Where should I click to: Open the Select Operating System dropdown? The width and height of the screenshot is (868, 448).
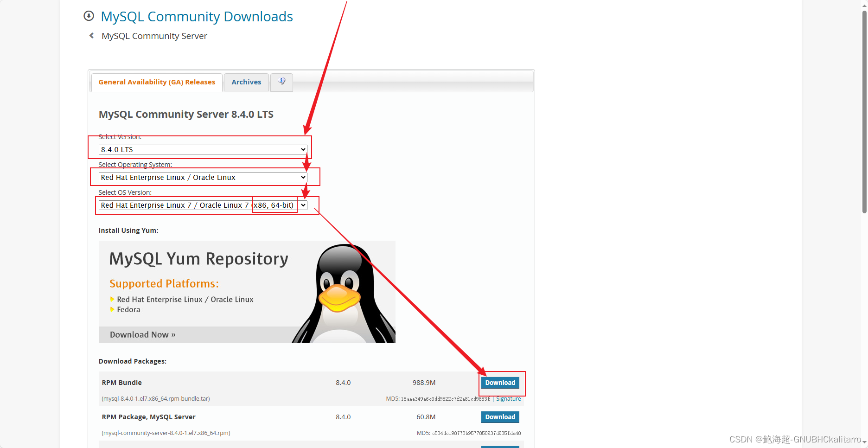coord(203,177)
